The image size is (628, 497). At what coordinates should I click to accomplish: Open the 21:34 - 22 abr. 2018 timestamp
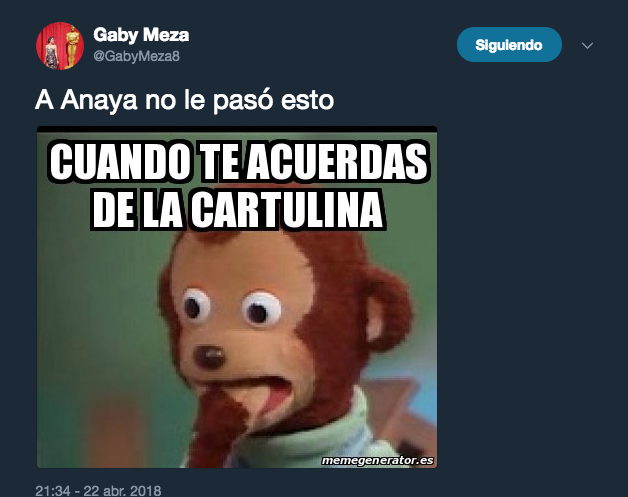pyautogui.click(x=99, y=491)
